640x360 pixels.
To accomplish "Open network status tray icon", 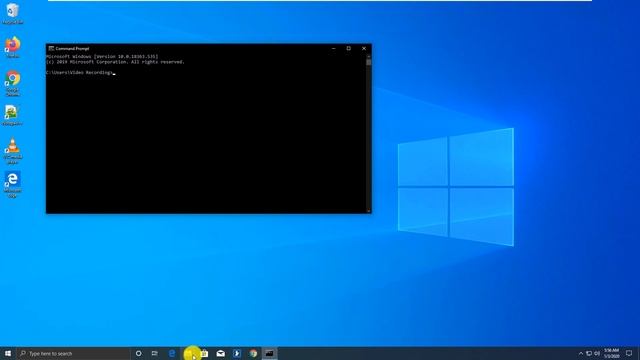I will click(589, 353).
